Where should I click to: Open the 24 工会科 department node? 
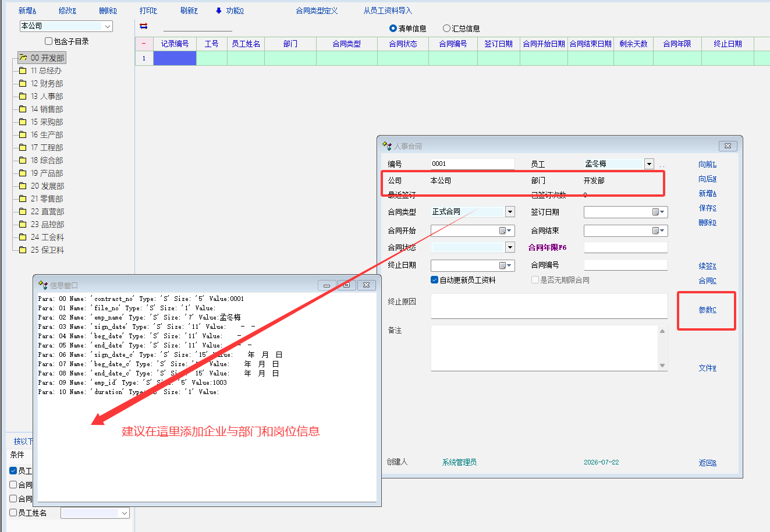(47, 237)
